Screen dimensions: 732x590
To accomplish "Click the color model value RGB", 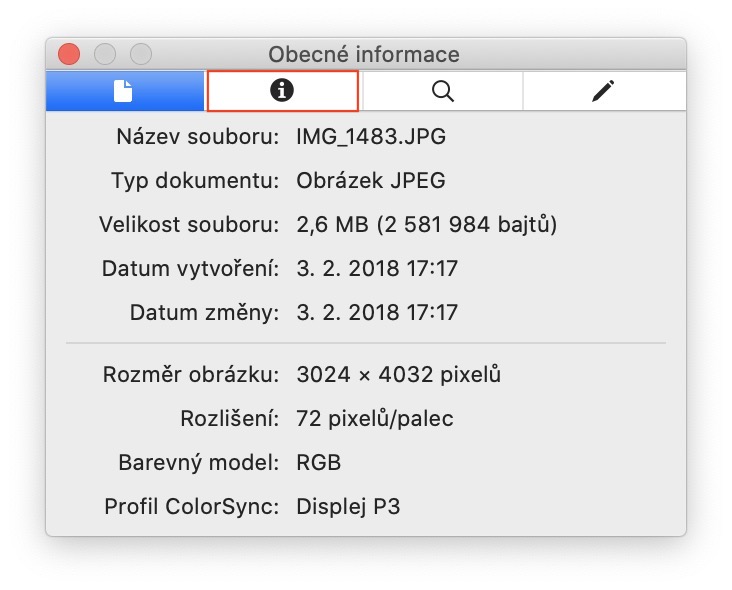I will tap(319, 463).
